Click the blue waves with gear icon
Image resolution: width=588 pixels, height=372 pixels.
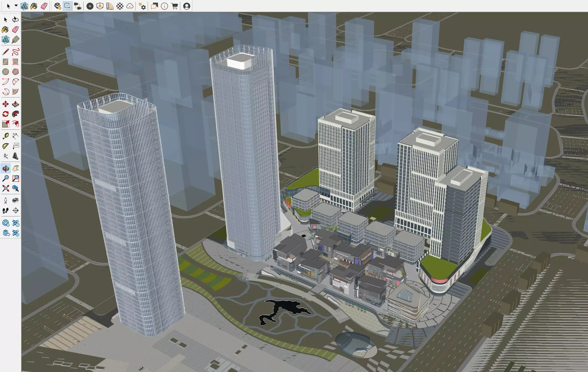tap(15, 233)
